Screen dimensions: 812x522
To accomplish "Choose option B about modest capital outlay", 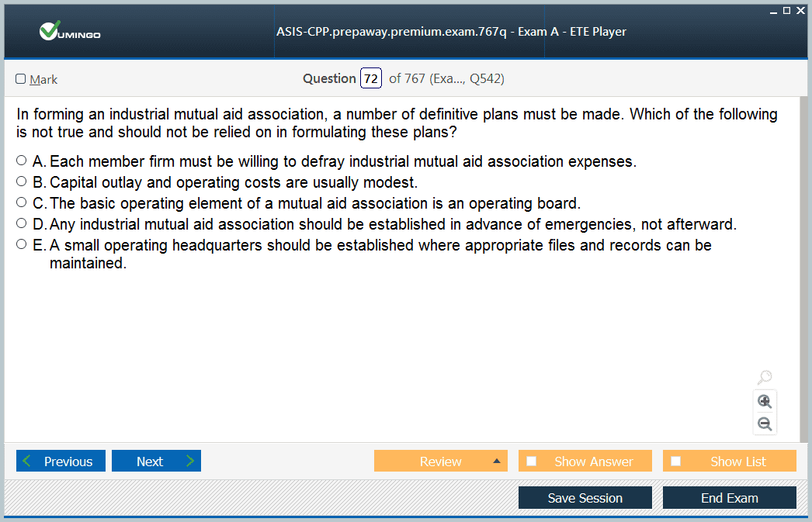I will 22,182.
